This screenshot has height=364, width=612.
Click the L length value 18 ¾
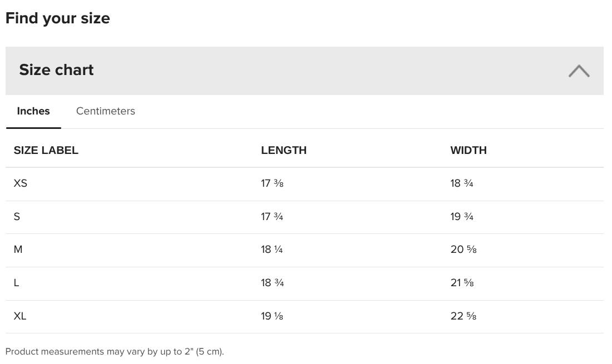click(272, 282)
